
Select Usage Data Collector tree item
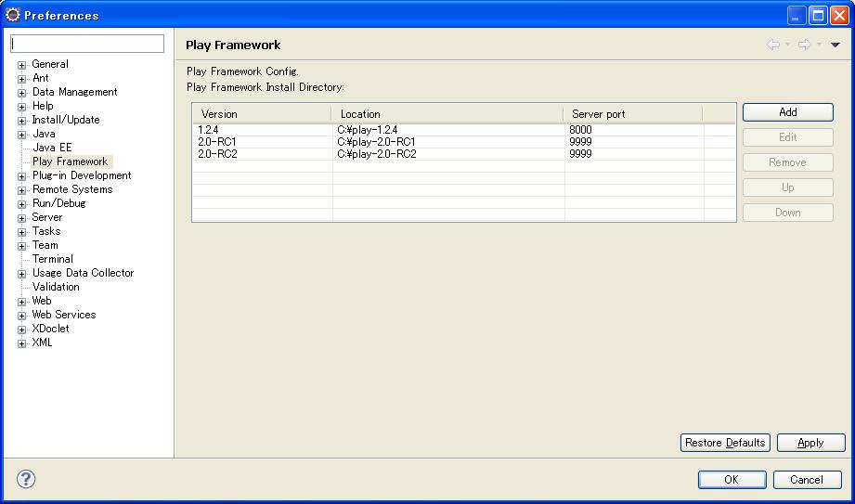tap(83, 273)
